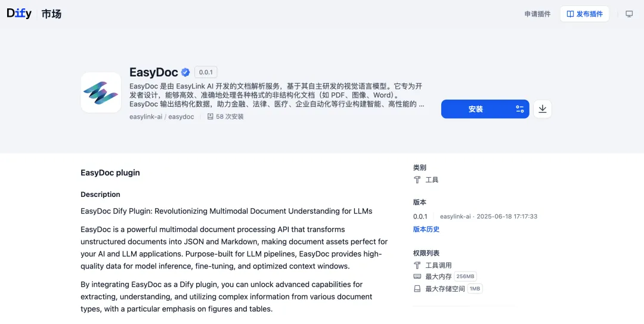Screen dimensions: 644x324
Task: Click easylink-ai / easydoc author path
Action: pos(162,116)
